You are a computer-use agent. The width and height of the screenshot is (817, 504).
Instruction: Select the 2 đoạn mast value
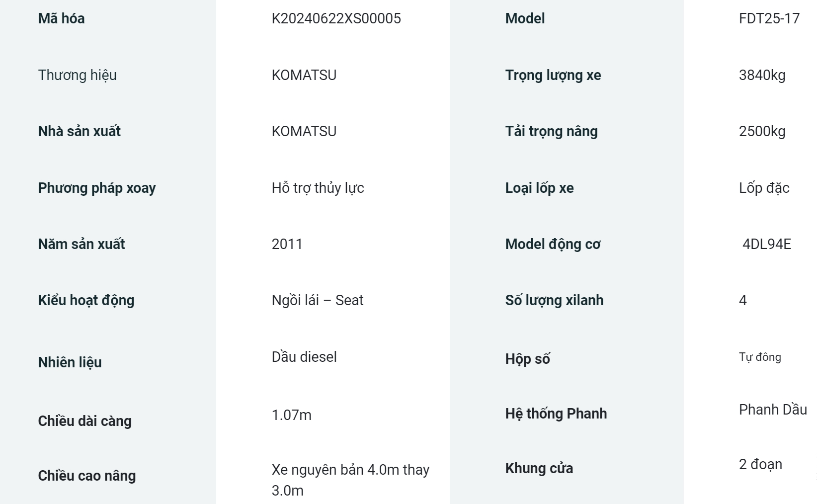pos(760,464)
